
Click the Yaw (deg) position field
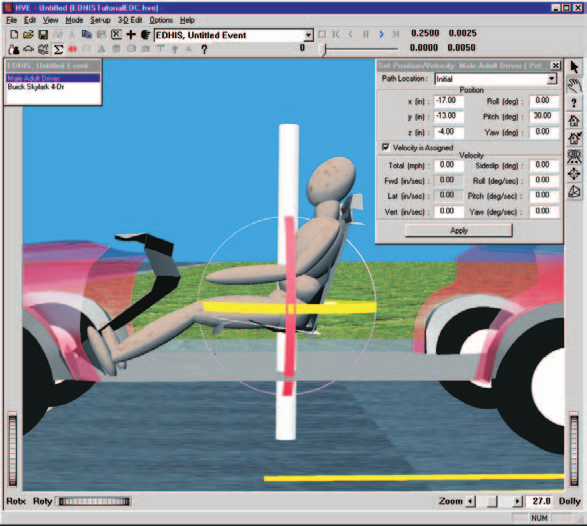544,132
